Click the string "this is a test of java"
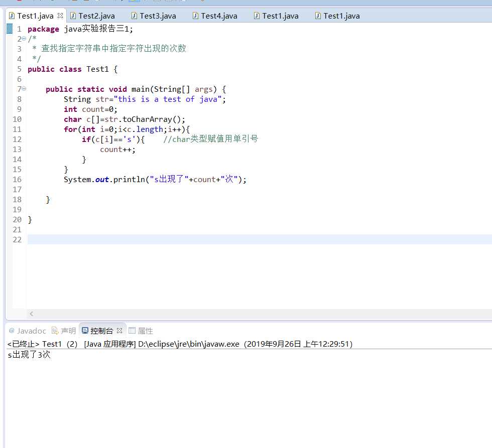Image resolution: width=492 pixels, height=448 pixels. (x=168, y=99)
